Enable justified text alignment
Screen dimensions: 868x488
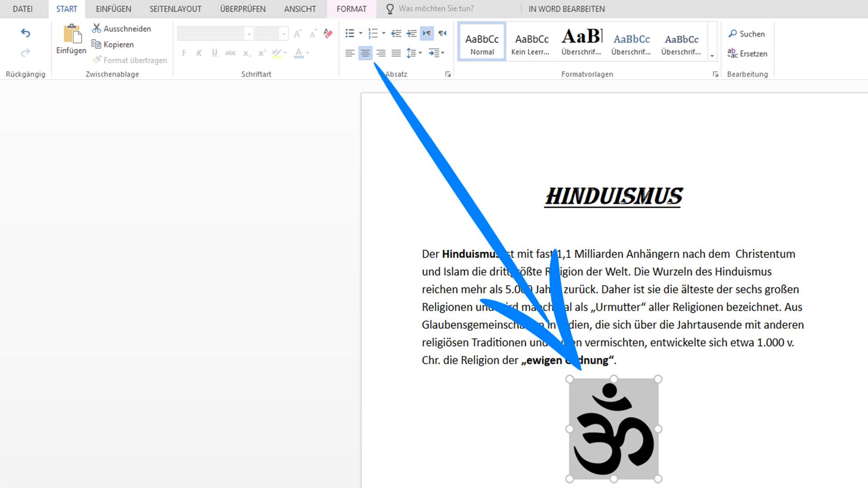(396, 53)
